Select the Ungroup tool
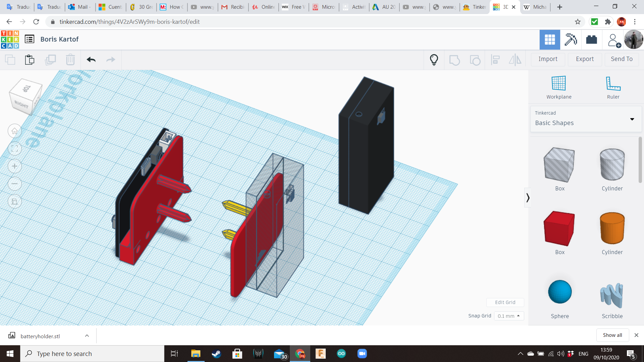 tap(475, 59)
